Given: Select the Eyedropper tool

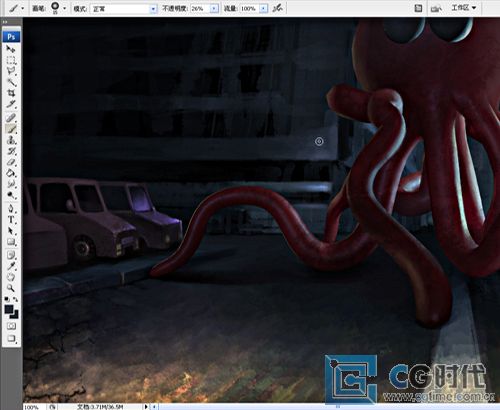Looking at the screenshot, I should (11, 266).
